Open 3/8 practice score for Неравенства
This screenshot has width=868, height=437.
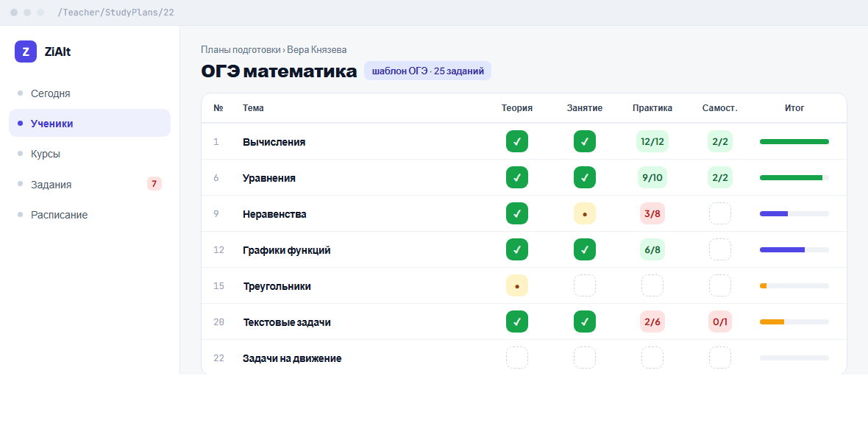click(652, 213)
